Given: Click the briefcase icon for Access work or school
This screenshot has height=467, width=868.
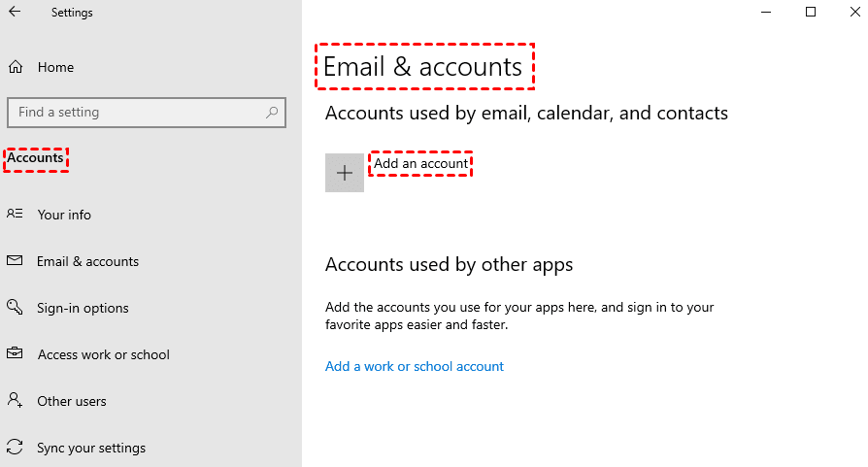Looking at the screenshot, I should 15,354.
